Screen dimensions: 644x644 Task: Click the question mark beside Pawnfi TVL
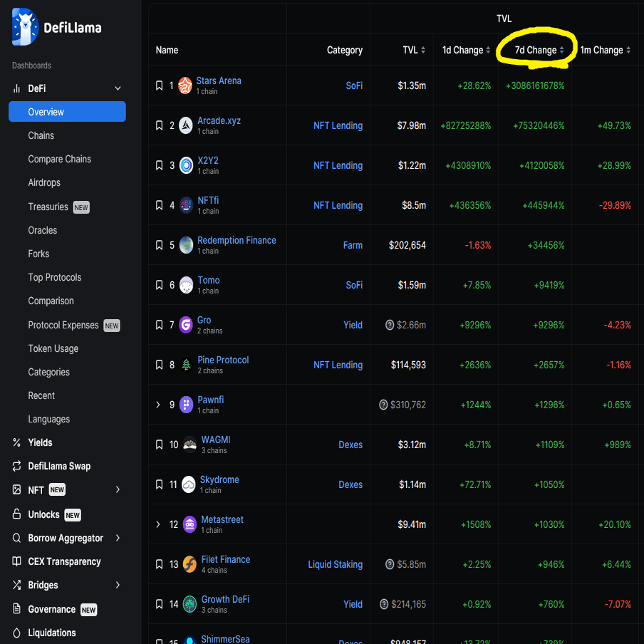click(x=383, y=405)
